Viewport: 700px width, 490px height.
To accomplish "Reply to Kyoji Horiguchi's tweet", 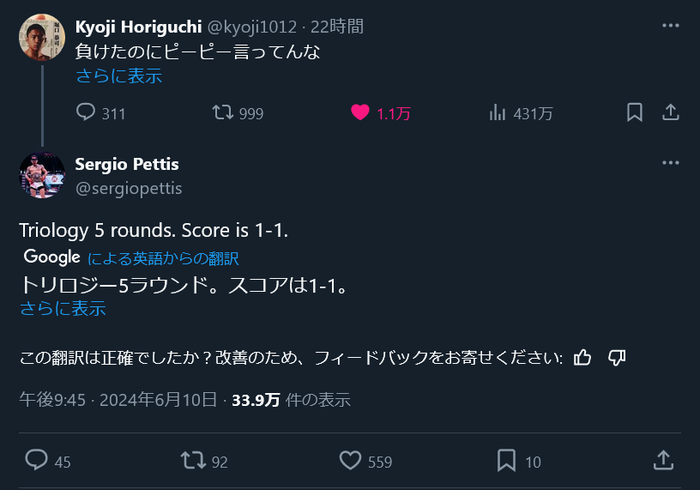I will [x=86, y=113].
